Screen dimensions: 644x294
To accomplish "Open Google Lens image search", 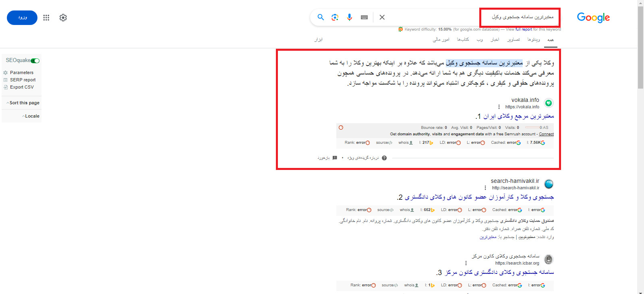I will point(335,17).
